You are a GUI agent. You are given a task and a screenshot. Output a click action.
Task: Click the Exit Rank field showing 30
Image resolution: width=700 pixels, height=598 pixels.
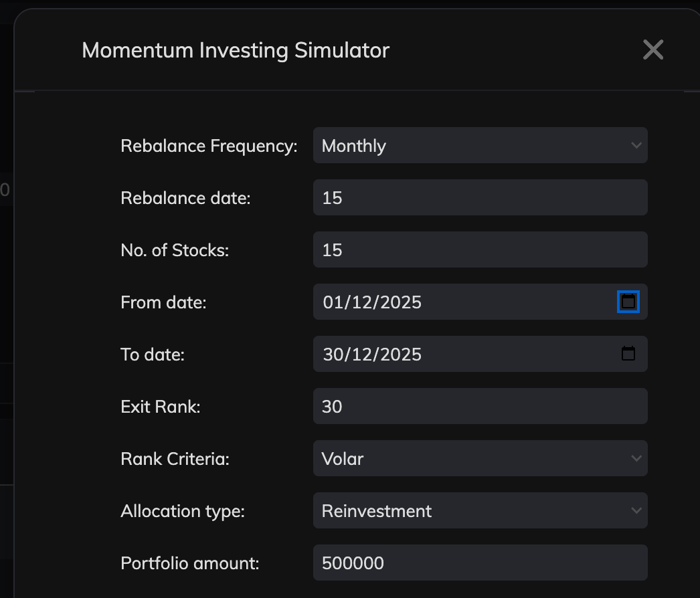click(480, 406)
